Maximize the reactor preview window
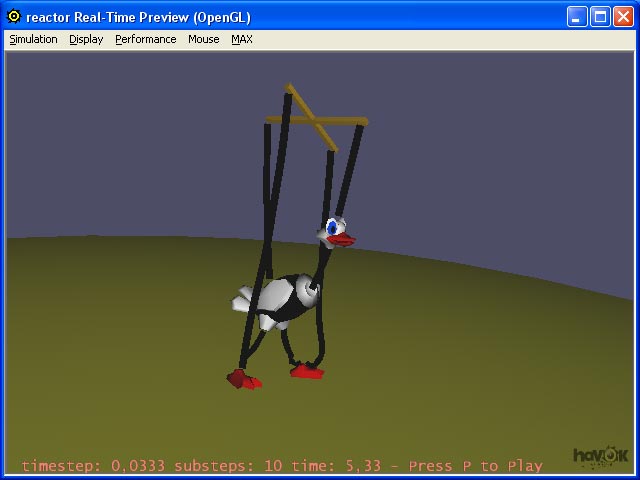 (x=600, y=16)
